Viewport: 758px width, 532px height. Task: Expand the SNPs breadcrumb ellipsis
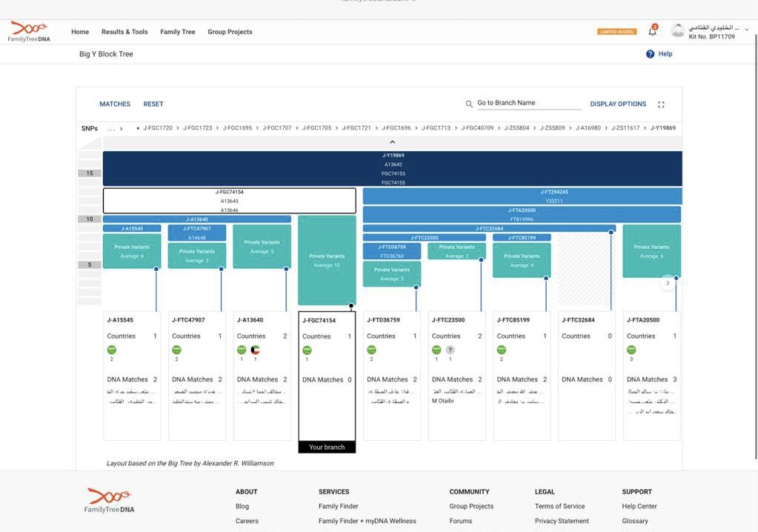(x=112, y=128)
